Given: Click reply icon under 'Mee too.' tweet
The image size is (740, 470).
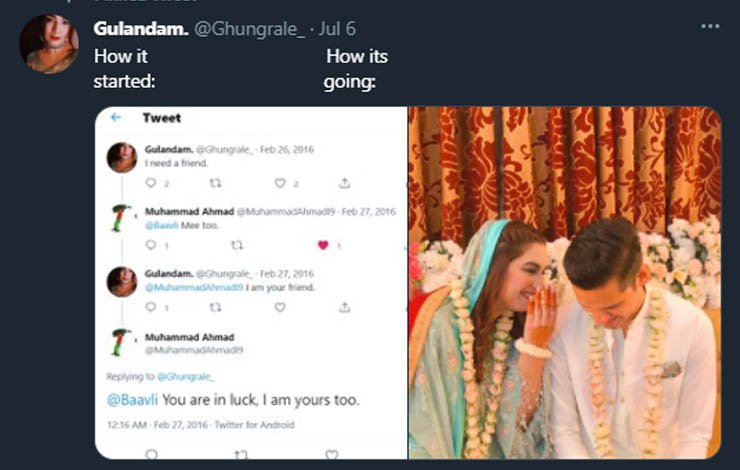Looking at the screenshot, I should click(x=151, y=245).
